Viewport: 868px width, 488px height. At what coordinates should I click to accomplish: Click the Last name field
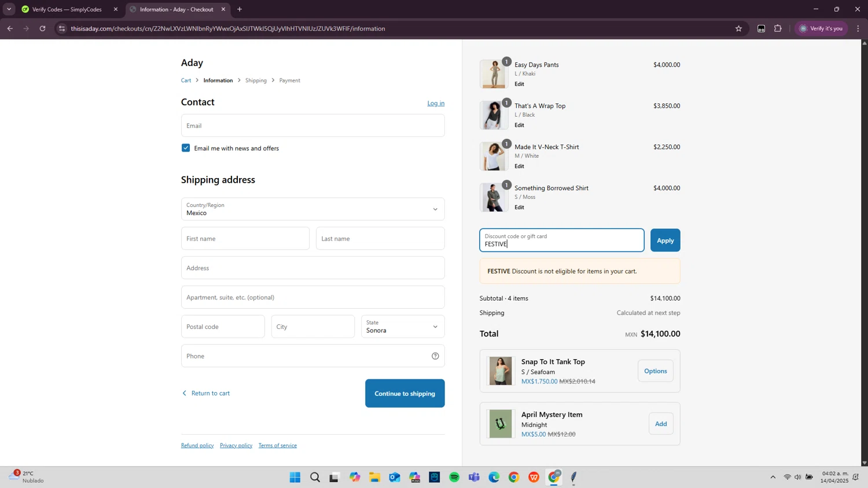(380, 238)
